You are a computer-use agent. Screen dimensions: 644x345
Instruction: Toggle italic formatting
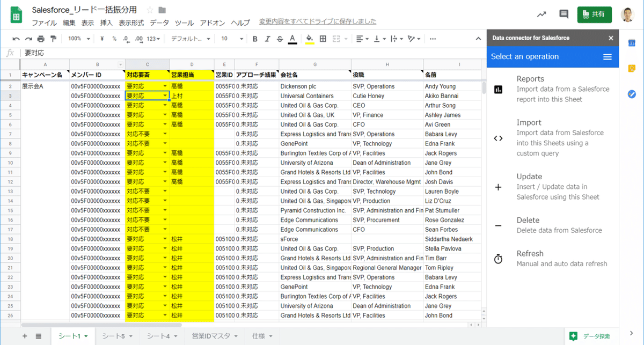[267, 39]
